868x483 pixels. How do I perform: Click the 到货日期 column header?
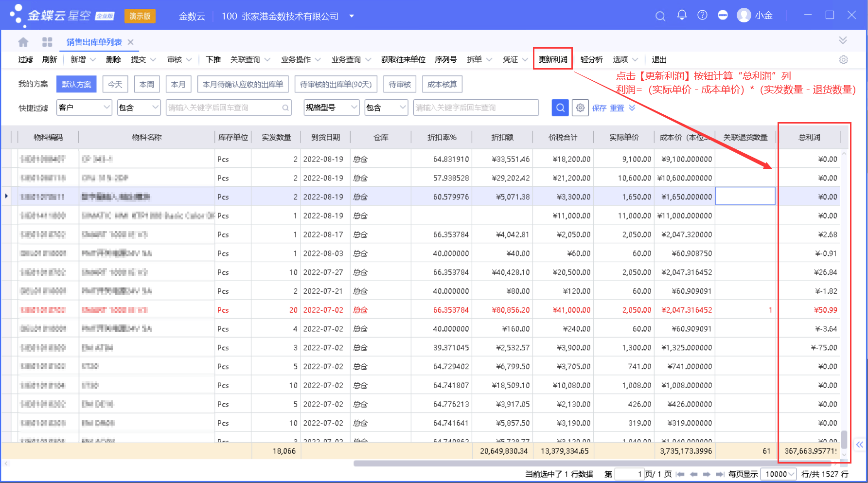[325, 137]
